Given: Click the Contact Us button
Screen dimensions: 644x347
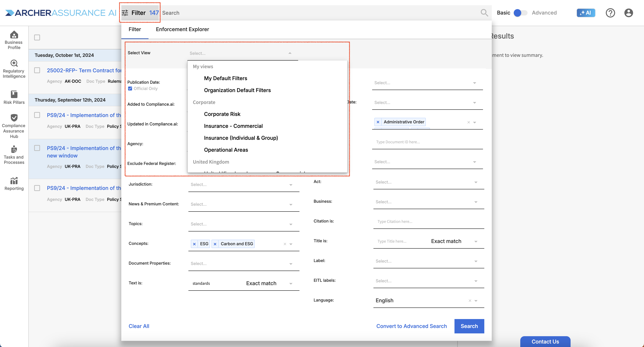Looking at the screenshot, I should [x=545, y=341].
